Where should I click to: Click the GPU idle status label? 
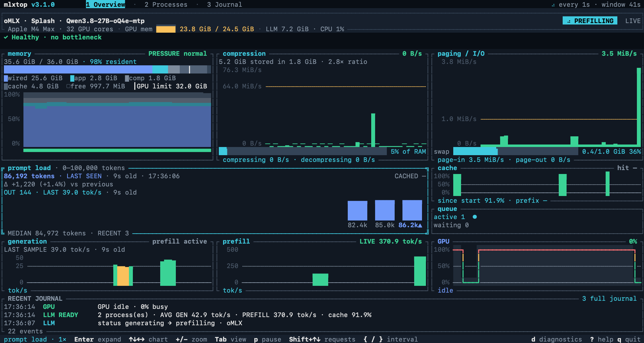point(445,290)
